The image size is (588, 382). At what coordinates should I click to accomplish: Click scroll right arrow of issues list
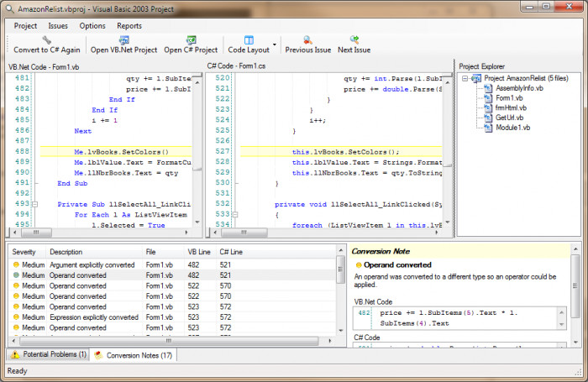click(330, 341)
